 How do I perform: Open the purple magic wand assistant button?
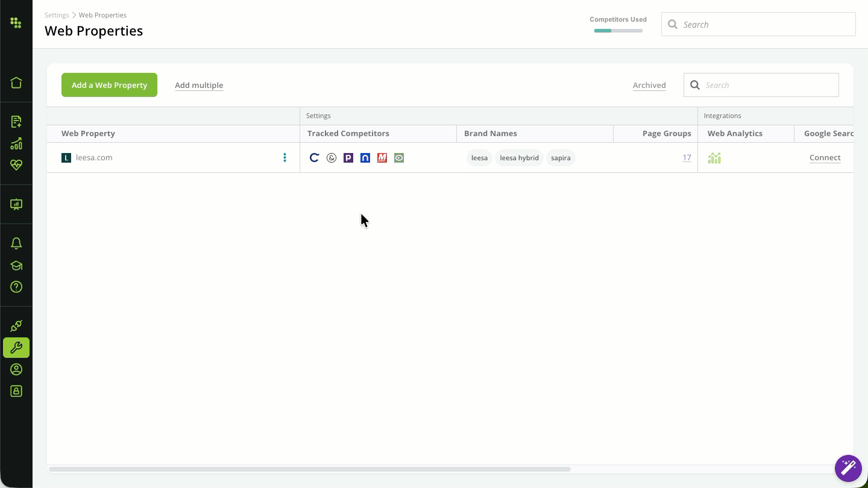(x=848, y=468)
